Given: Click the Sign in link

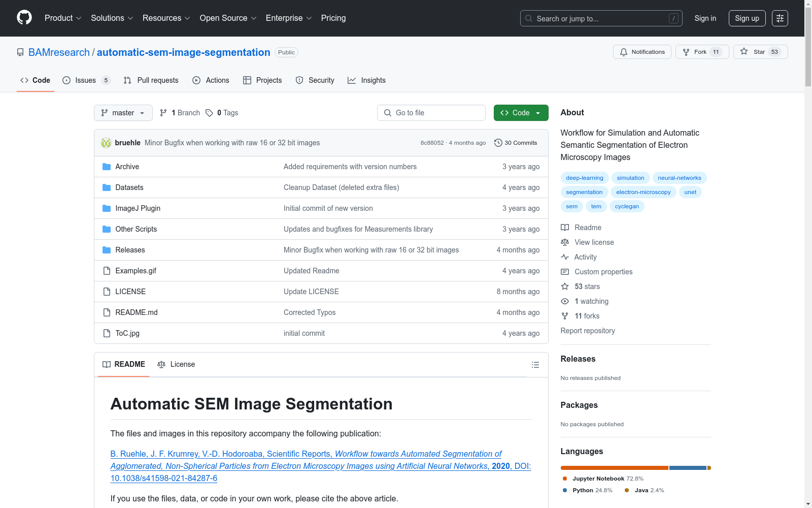Looking at the screenshot, I should tap(705, 18).
